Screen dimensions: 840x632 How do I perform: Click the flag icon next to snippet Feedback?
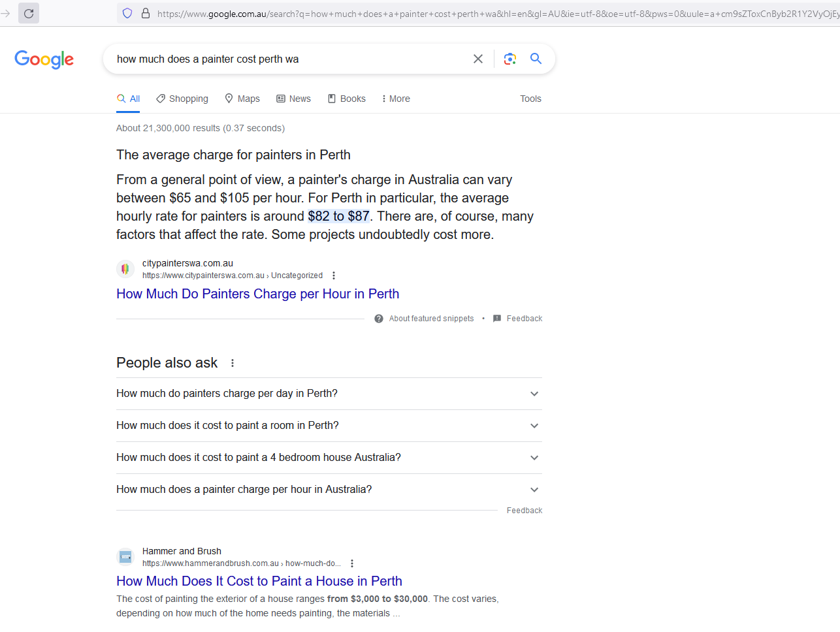pyautogui.click(x=497, y=319)
